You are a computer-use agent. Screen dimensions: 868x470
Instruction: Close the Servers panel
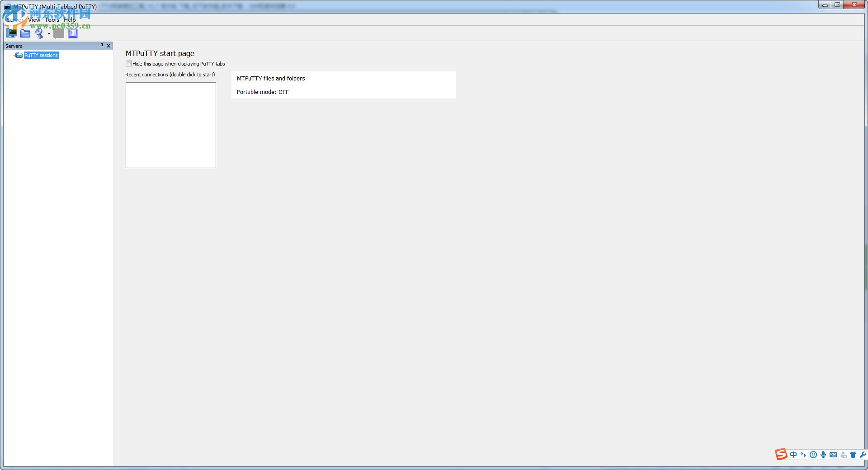[x=108, y=46]
